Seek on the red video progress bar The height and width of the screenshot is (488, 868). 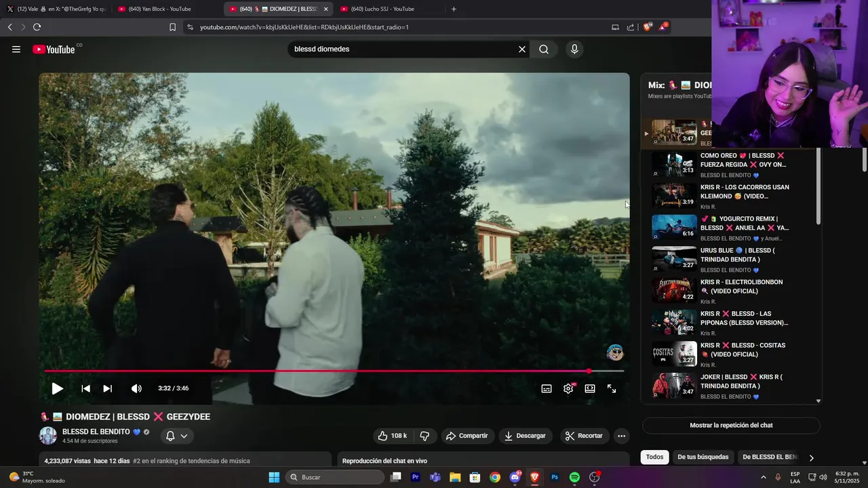[334, 371]
